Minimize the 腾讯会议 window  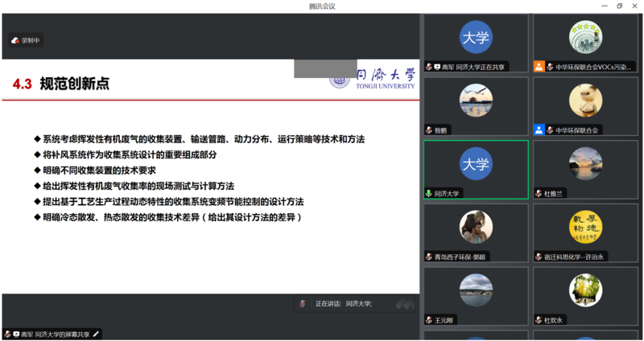[605, 6]
